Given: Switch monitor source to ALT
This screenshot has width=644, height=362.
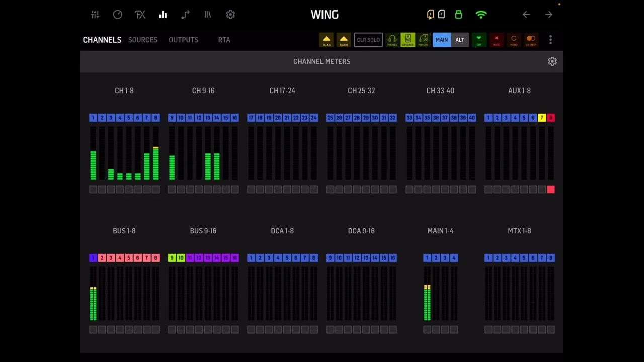Looking at the screenshot, I should click(460, 40).
